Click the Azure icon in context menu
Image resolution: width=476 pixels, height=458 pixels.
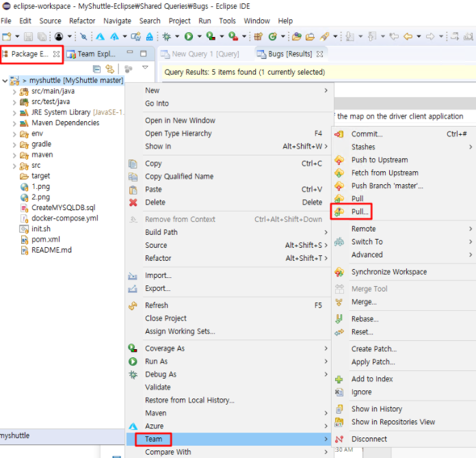133,426
